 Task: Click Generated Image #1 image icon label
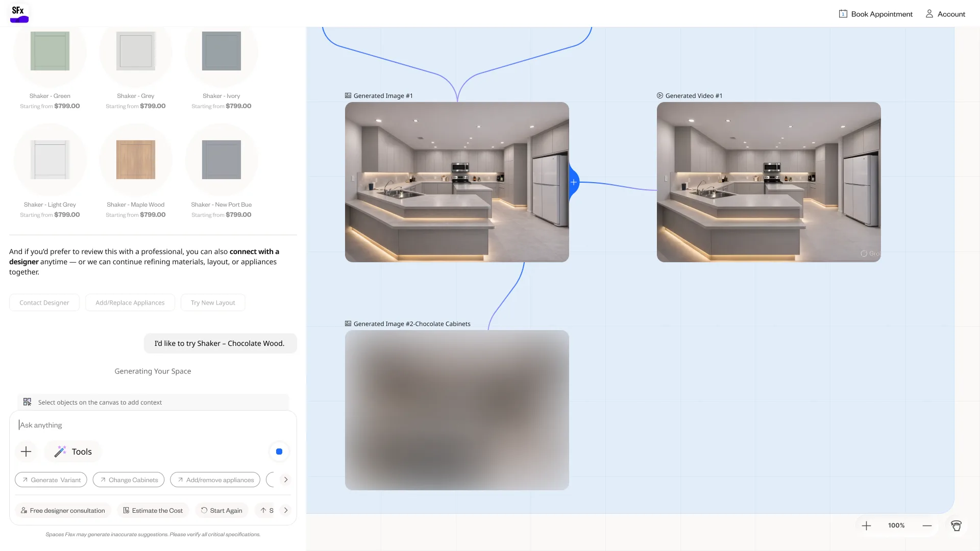coord(348,95)
